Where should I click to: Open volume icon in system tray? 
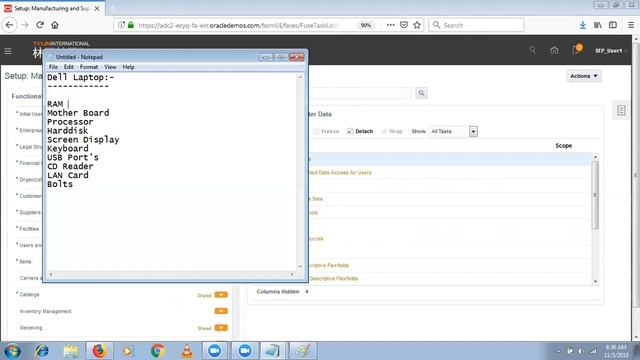click(x=580, y=351)
